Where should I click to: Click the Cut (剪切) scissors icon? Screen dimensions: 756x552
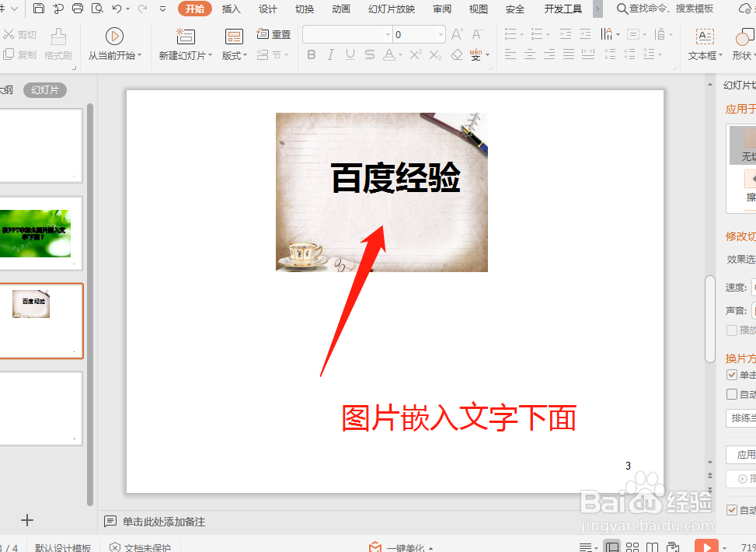(x=9, y=34)
